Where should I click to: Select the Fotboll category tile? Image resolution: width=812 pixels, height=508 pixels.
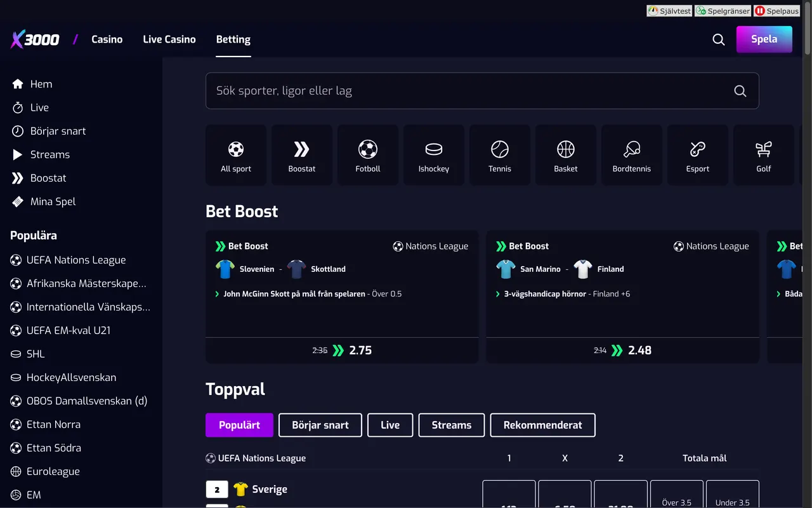click(x=368, y=155)
